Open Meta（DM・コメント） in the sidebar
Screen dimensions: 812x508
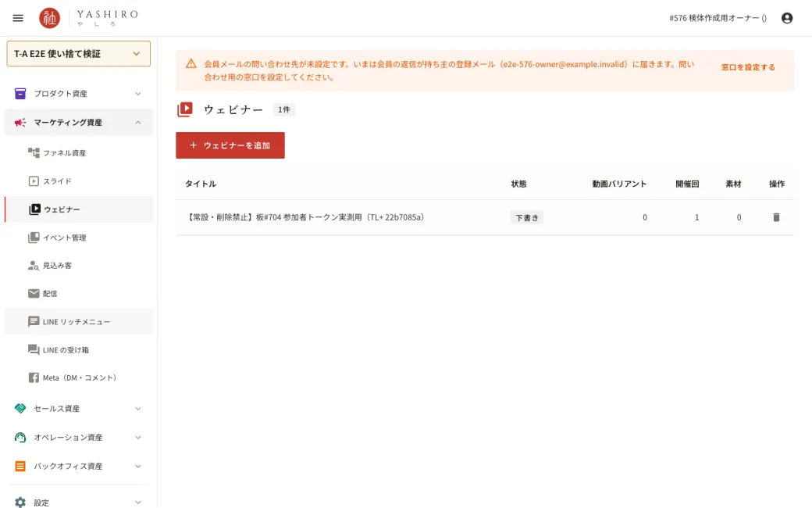coord(79,378)
